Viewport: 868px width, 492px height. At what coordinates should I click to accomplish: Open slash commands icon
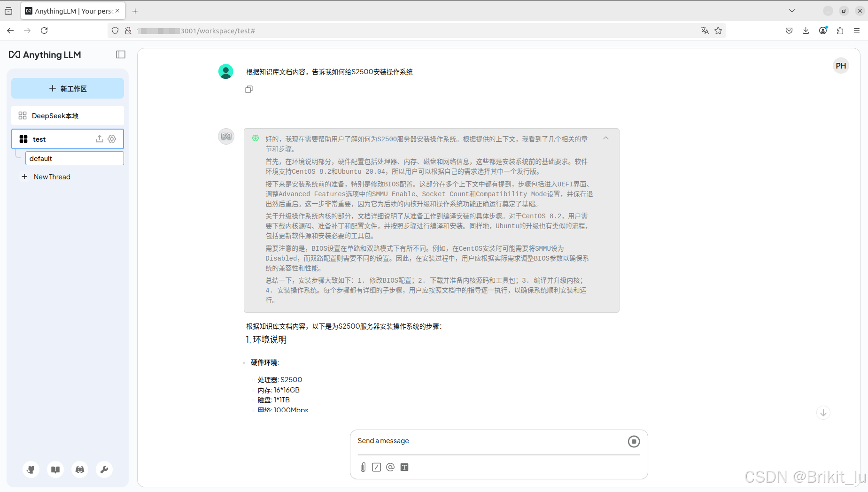click(x=376, y=467)
